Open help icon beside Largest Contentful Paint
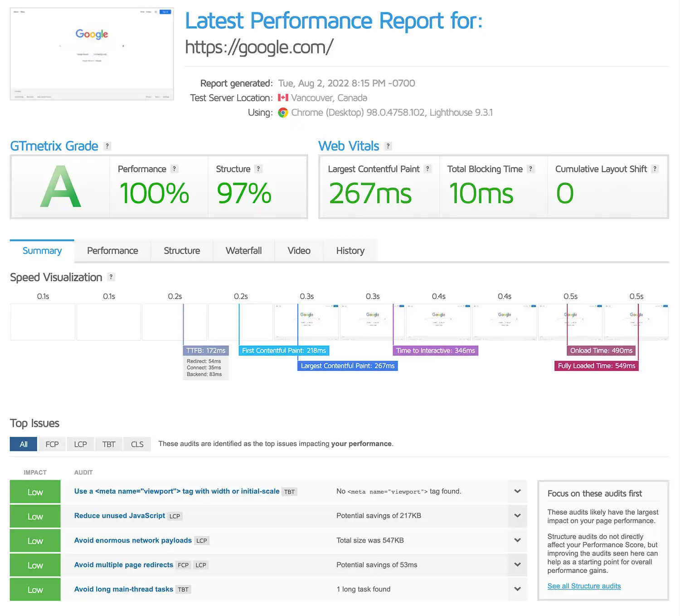680x616 pixels. 427,169
